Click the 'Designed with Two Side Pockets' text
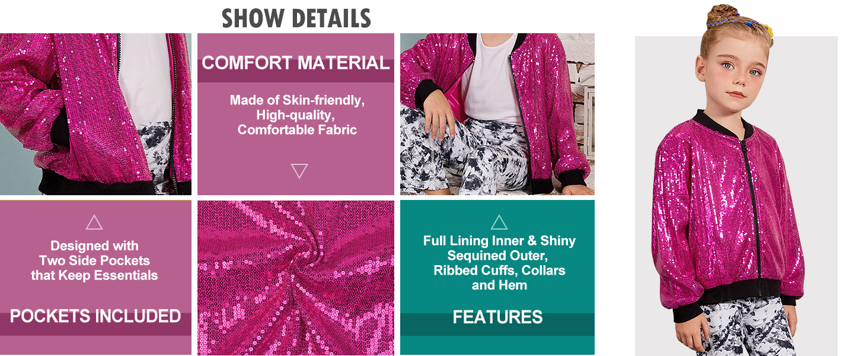The height and width of the screenshot is (356, 868). 94,253
